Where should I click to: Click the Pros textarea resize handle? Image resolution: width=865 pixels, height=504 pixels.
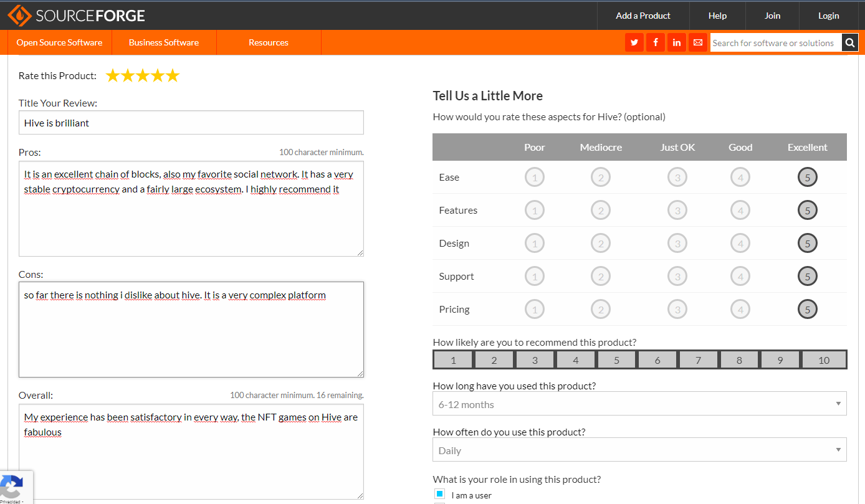(360, 252)
